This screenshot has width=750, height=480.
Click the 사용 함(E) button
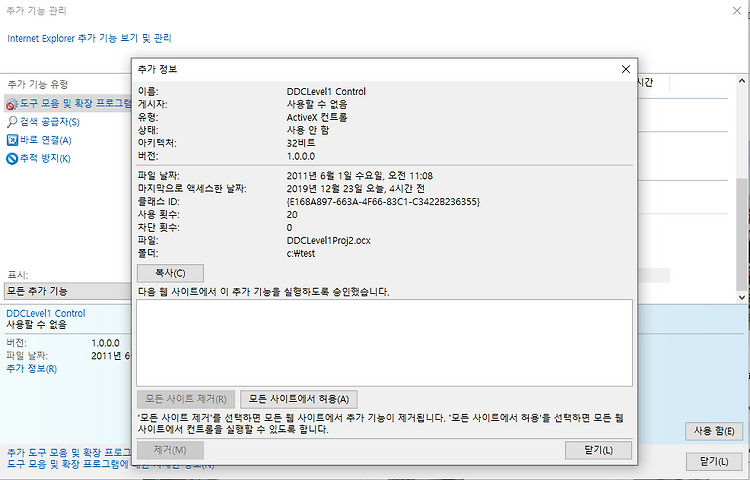click(x=714, y=431)
